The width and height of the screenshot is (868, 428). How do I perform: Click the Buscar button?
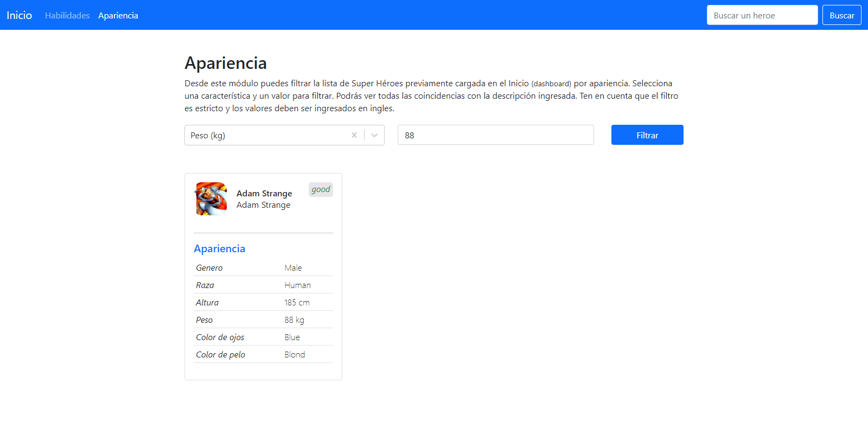(842, 15)
